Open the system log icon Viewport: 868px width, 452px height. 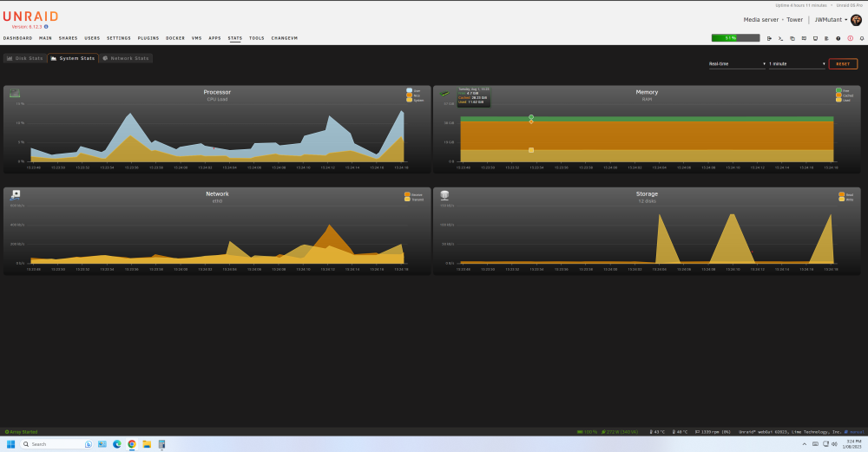pyautogui.click(x=826, y=38)
